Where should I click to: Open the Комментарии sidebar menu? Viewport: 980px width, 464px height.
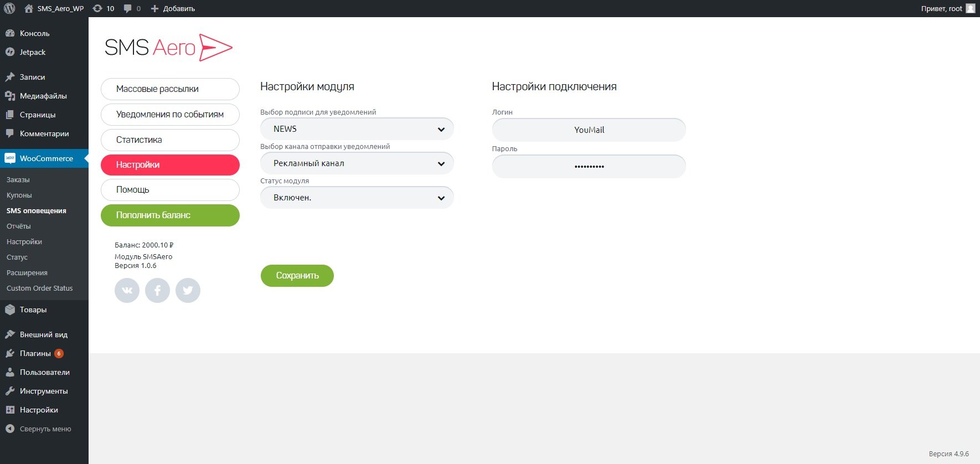click(44, 133)
